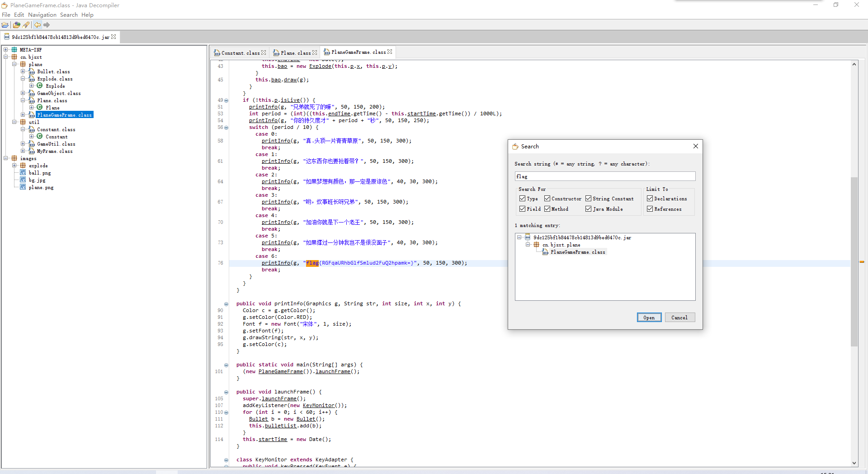Expand the Bullet.class tree node
Screen dimensions: 868x474
(23, 71)
